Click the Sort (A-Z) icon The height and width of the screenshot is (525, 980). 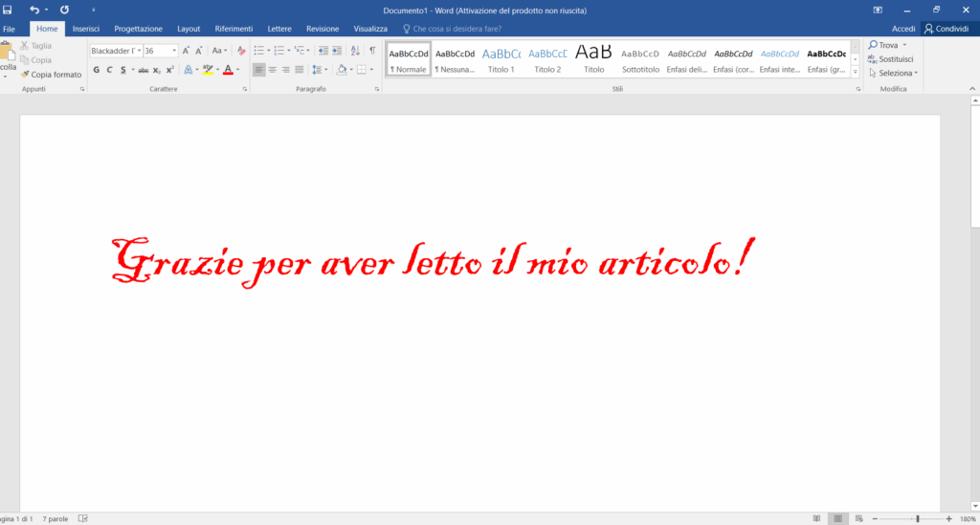pyautogui.click(x=356, y=51)
